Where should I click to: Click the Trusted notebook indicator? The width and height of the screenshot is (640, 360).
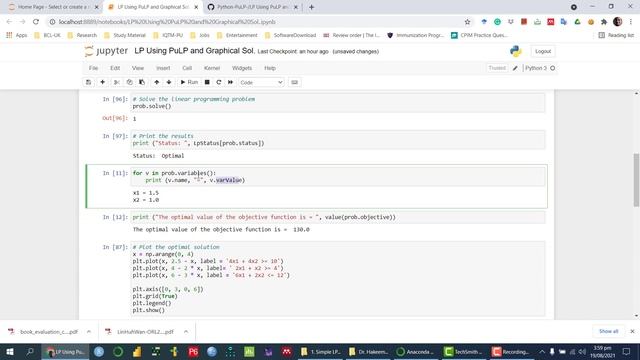point(497,68)
